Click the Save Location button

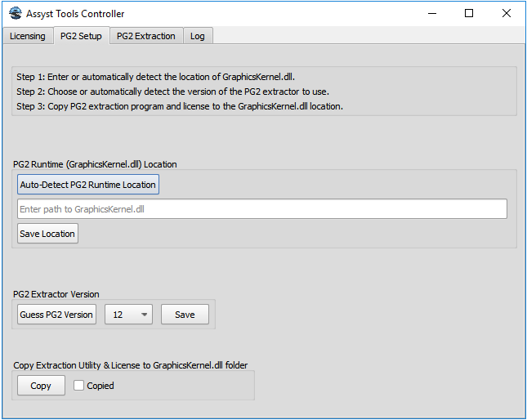point(47,234)
